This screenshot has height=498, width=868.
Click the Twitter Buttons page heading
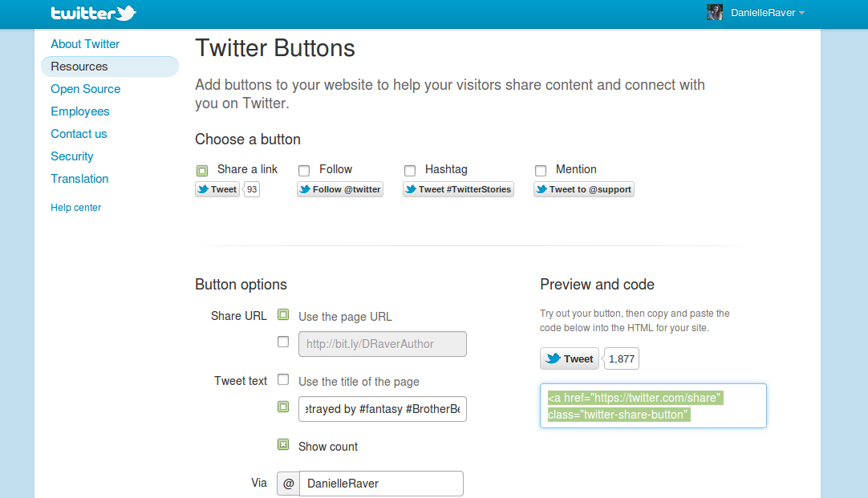pyautogui.click(x=275, y=48)
